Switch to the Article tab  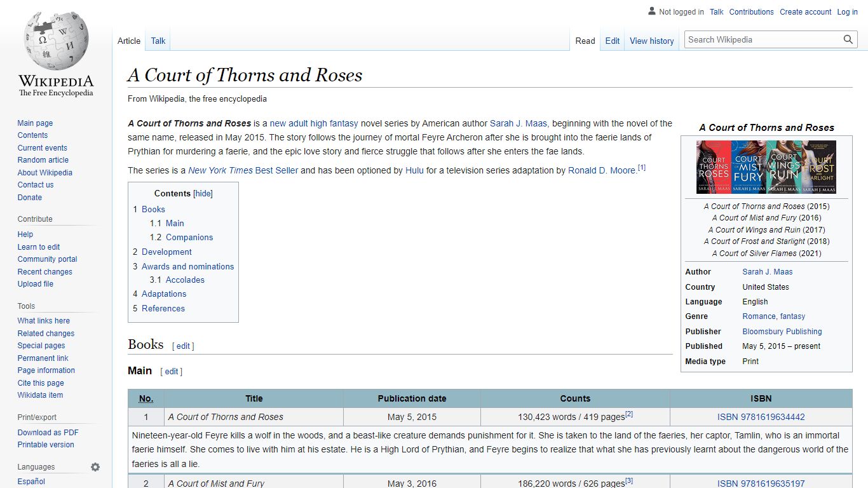tap(129, 41)
